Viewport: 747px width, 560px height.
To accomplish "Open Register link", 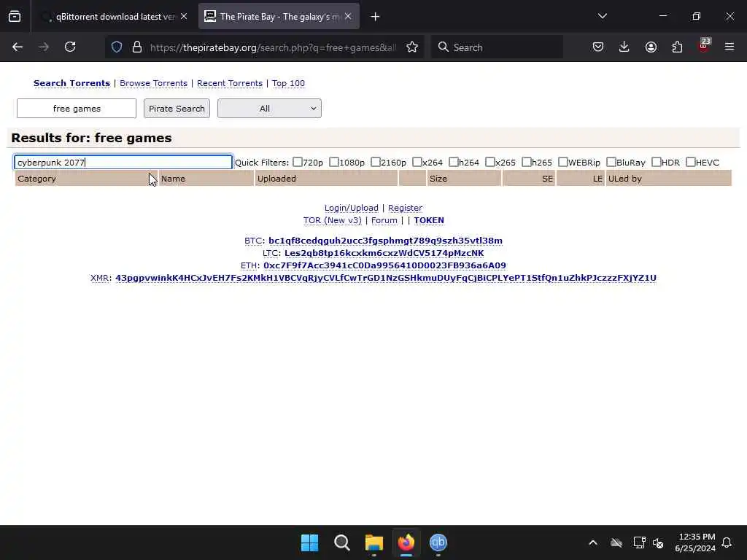I will click(405, 208).
